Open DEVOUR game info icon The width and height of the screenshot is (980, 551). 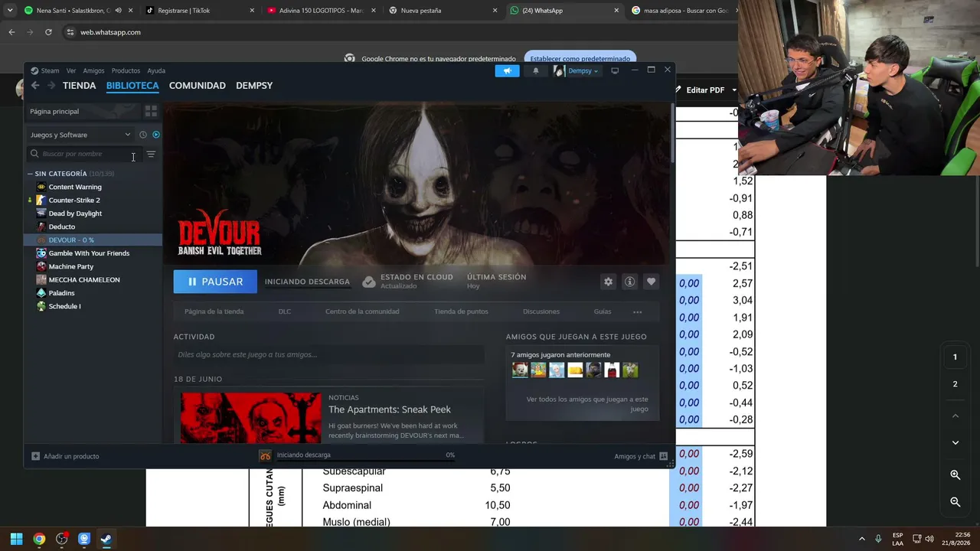[x=629, y=282]
